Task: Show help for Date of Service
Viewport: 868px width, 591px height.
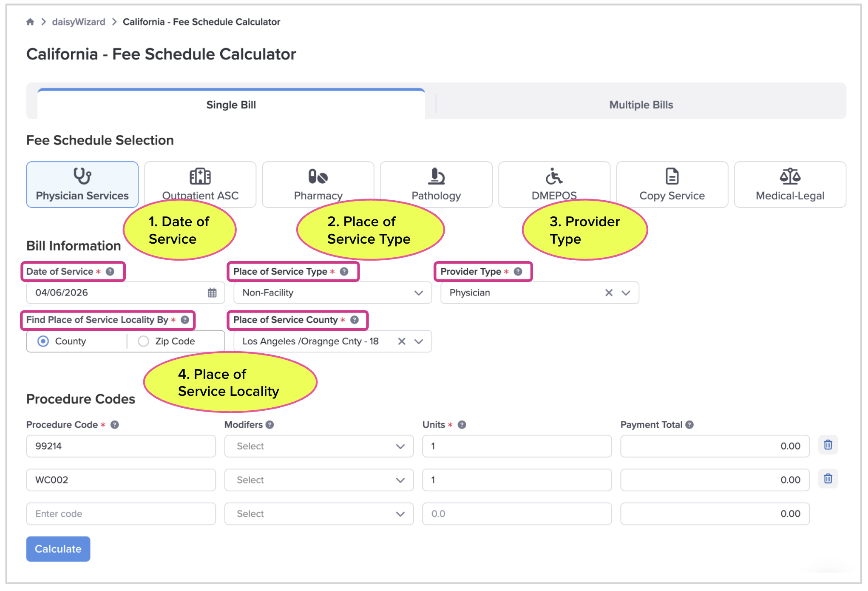Action: (x=110, y=272)
